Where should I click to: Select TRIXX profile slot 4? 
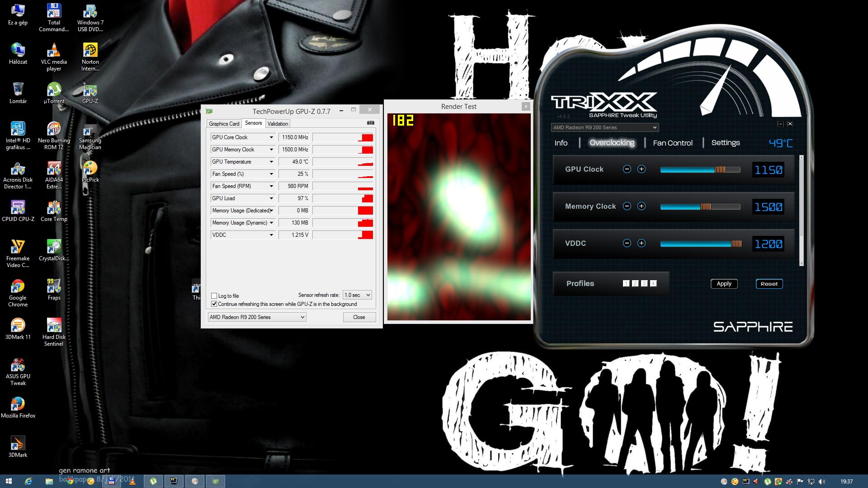point(653,283)
